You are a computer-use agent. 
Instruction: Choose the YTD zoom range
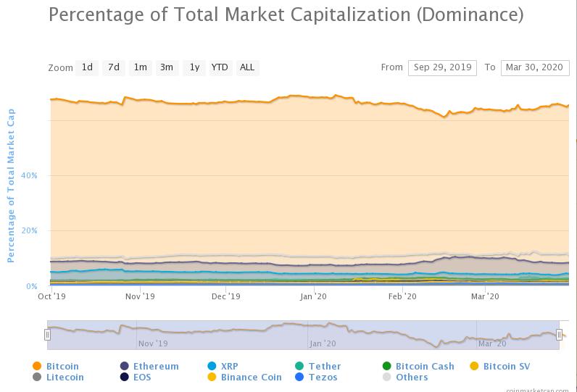(220, 67)
